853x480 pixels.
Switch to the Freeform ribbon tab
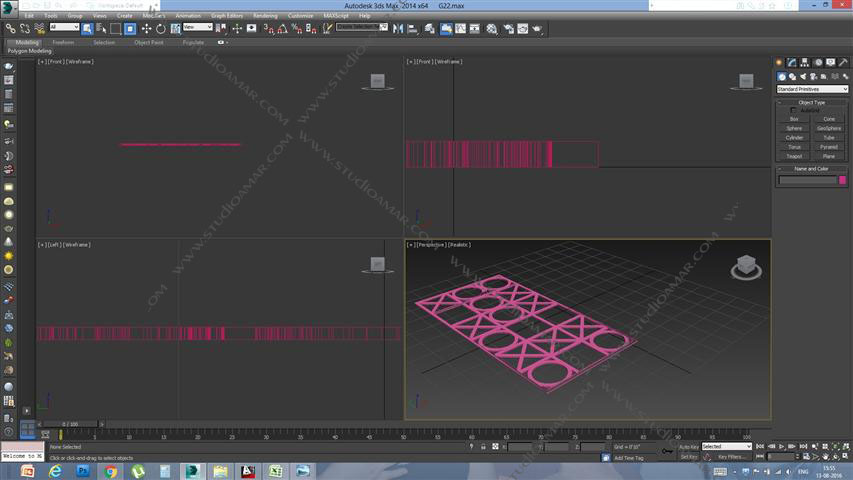coord(63,42)
